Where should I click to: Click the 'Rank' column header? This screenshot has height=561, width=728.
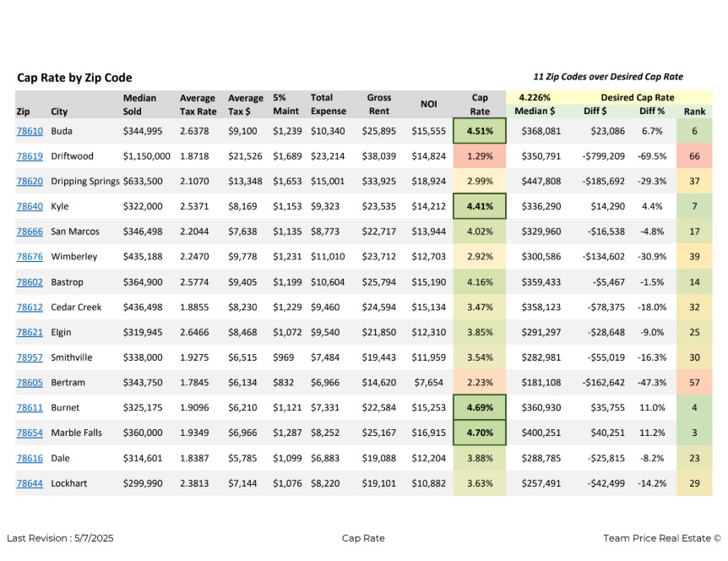694,112
